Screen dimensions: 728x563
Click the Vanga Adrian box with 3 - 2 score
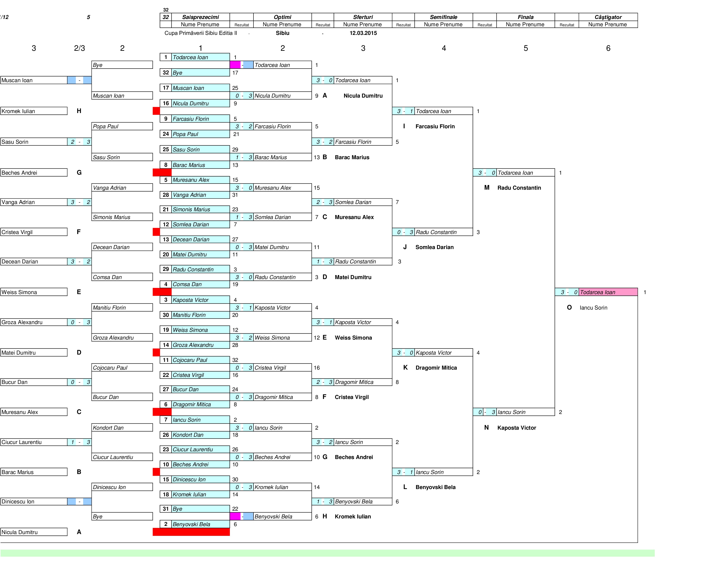(x=34, y=202)
